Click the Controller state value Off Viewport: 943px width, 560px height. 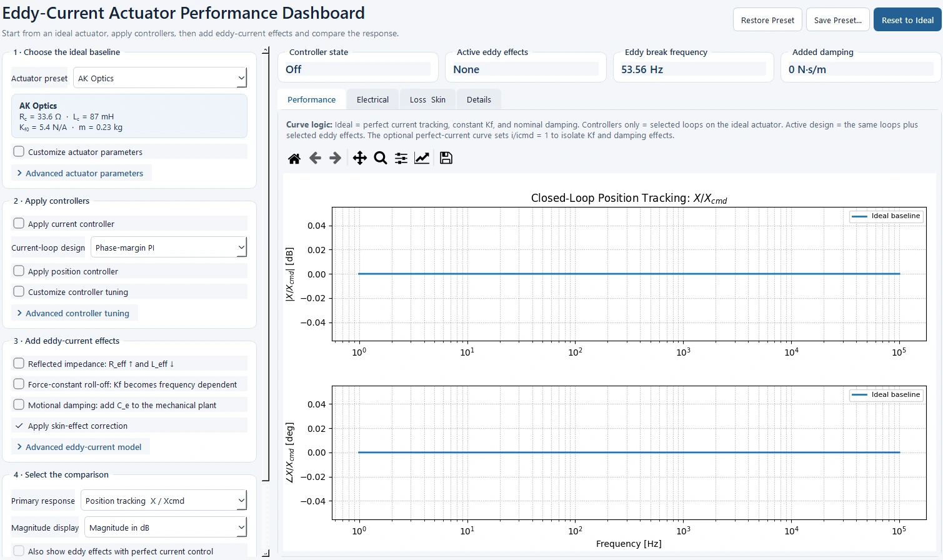point(294,69)
